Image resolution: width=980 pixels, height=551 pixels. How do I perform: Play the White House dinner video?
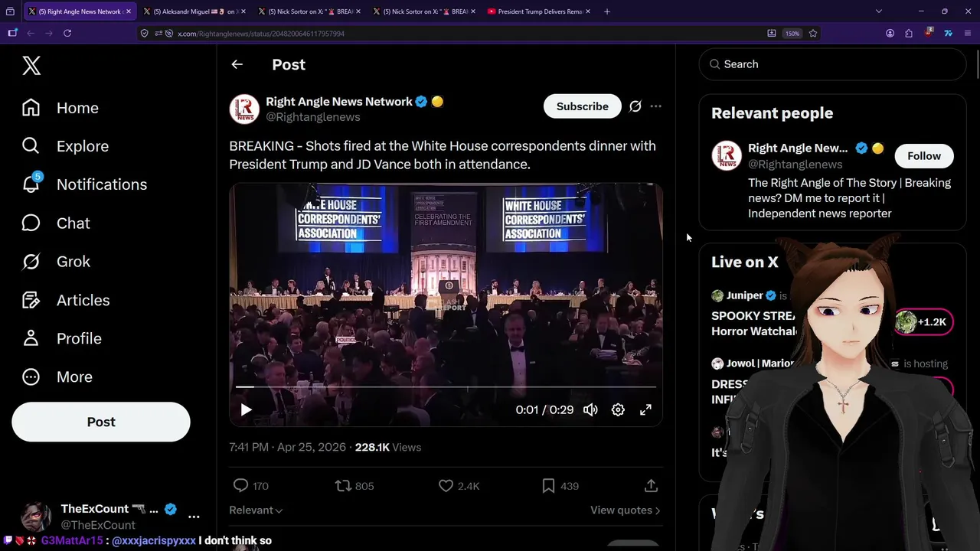pos(246,409)
